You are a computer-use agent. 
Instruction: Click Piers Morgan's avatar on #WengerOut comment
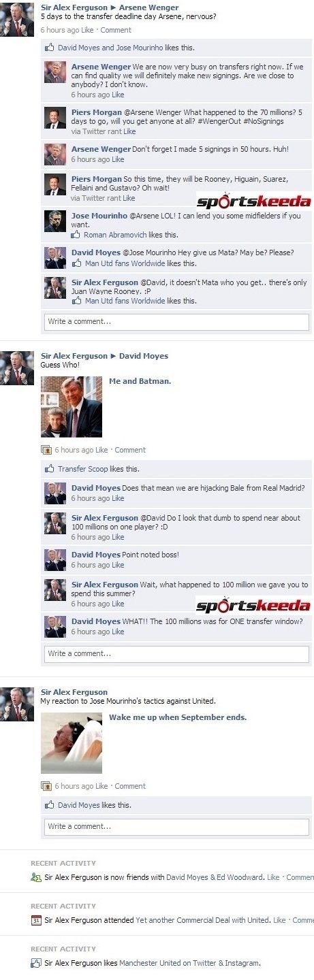point(55,117)
